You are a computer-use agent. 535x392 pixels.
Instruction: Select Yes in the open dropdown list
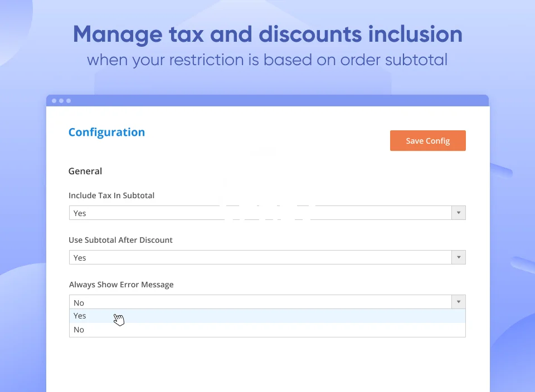tap(81, 316)
